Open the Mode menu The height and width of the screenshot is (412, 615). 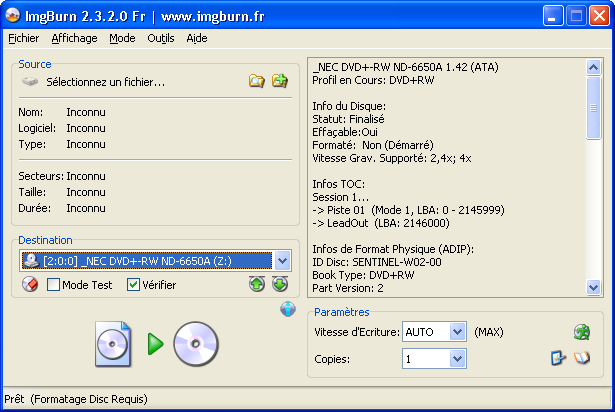pos(122,38)
